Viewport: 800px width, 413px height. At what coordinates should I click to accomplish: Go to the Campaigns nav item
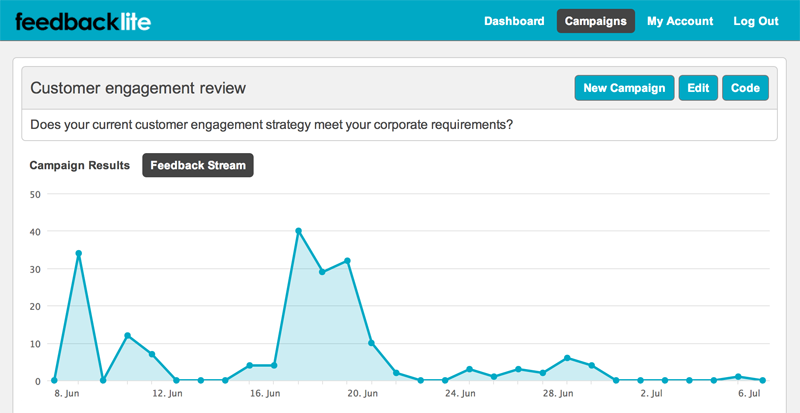click(596, 21)
